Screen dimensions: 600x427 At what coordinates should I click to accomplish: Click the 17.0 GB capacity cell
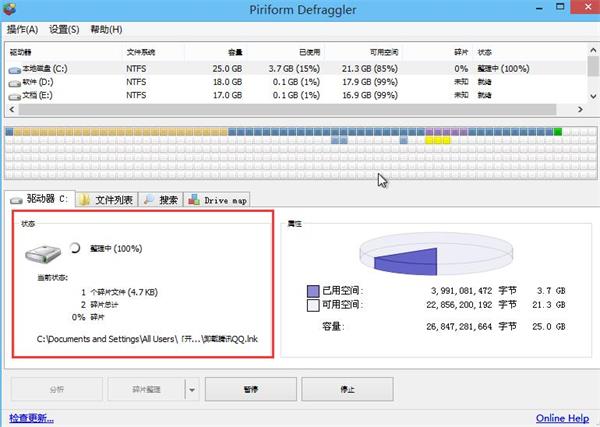click(x=227, y=95)
